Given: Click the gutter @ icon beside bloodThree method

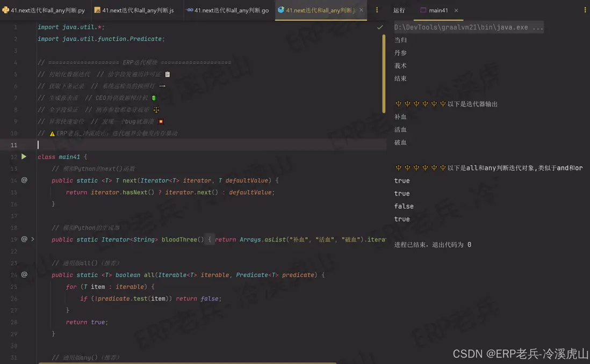Looking at the screenshot, I should [24, 239].
